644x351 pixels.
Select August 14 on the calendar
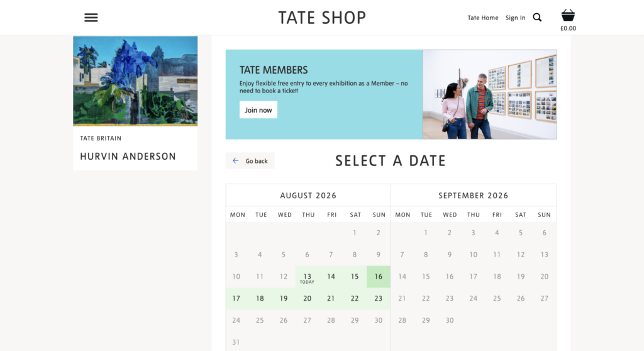331,277
